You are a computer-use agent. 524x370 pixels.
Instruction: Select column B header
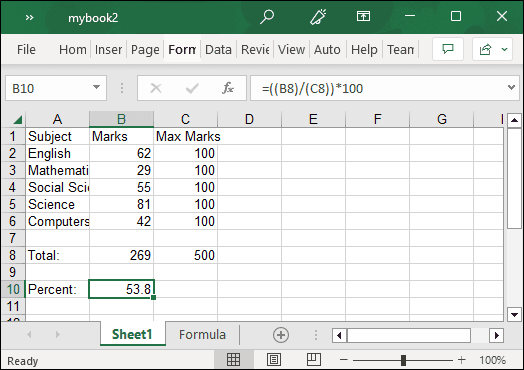[x=122, y=119]
